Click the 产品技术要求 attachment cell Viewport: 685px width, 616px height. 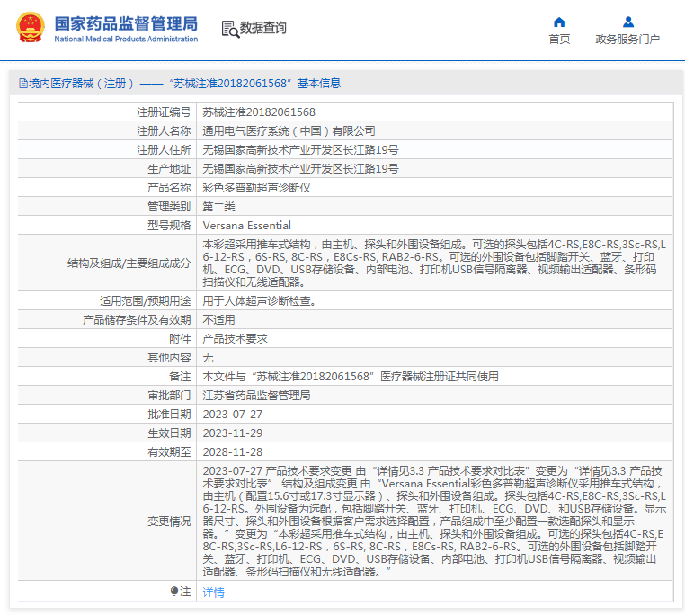[x=235, y=339]
